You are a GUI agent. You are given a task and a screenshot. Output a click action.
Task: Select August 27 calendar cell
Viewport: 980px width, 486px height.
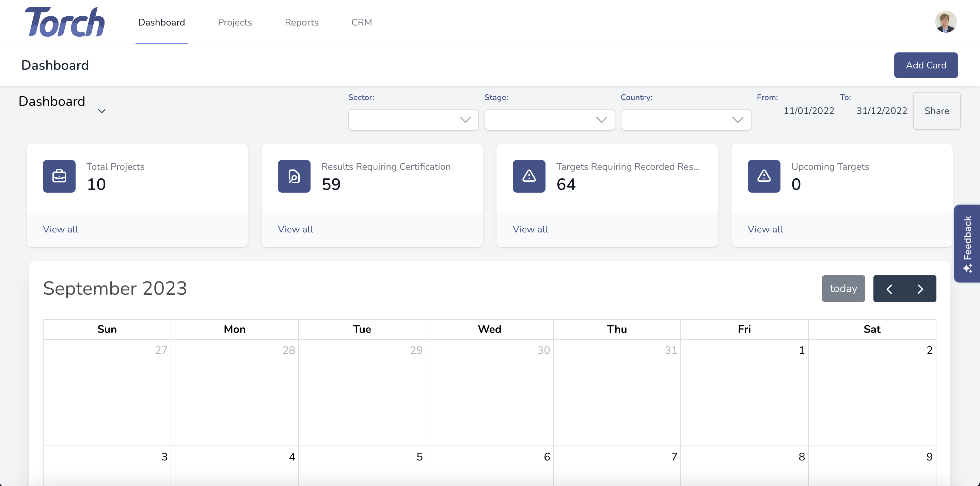coord(107,392)
